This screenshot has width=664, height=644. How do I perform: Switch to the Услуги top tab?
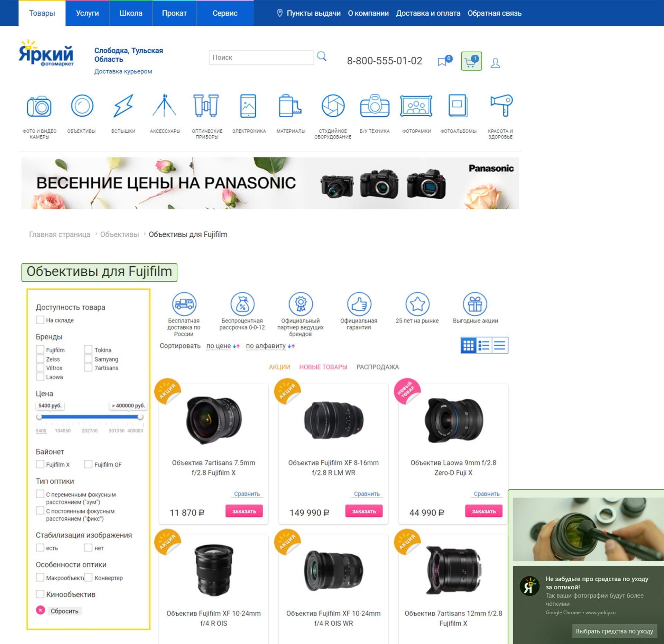point(87,13)
